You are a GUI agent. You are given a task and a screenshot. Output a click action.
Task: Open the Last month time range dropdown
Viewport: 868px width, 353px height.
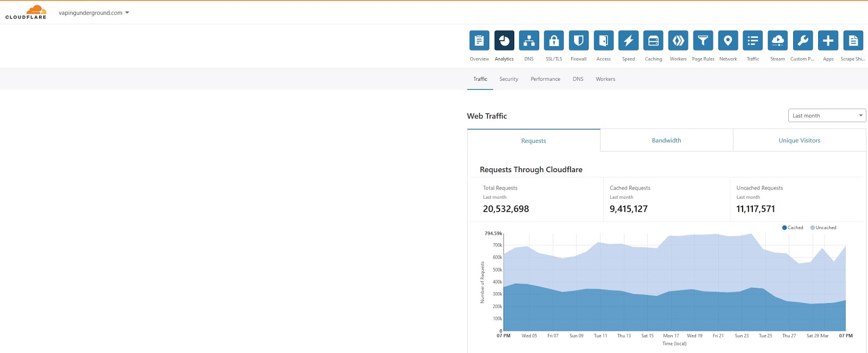[827, 116]
